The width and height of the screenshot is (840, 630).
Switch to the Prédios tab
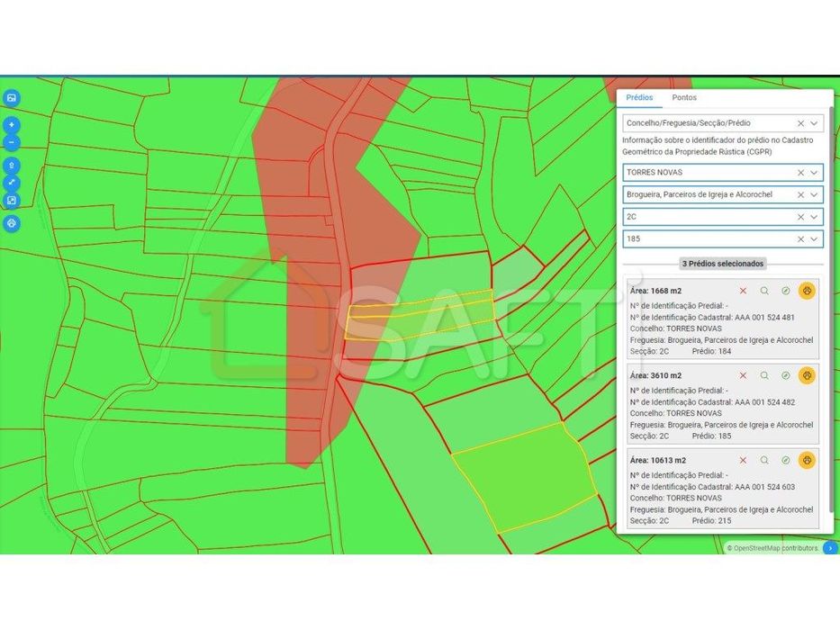(x=639, y=97)
